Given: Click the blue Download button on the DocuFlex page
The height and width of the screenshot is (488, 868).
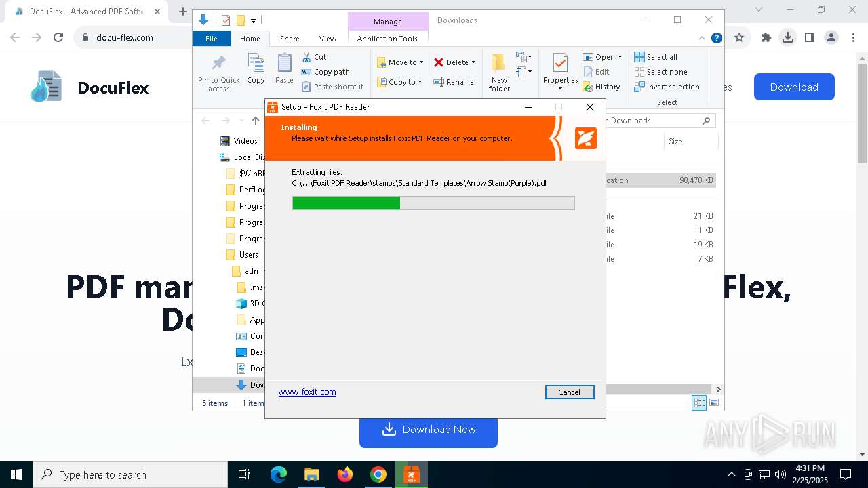Looking at the screenshot, I should pyautogui.click(x=794, y=87).
